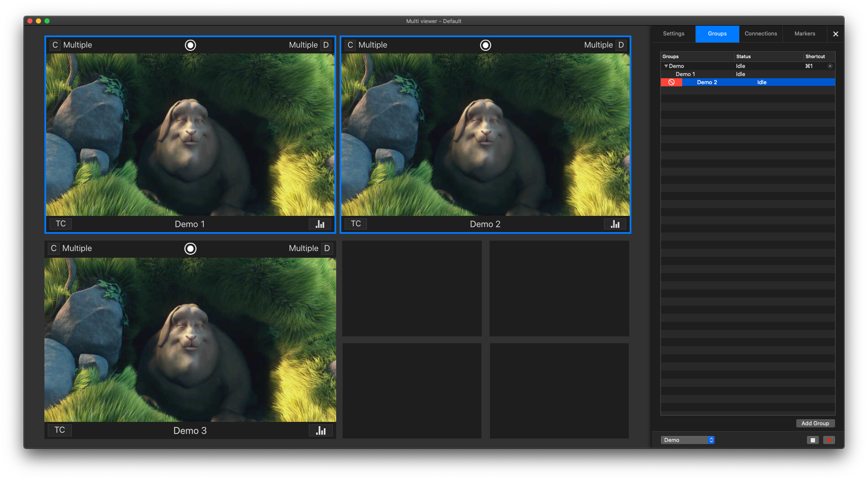
Task: Click Idle status of Demo group row
Action: point(740,66)
